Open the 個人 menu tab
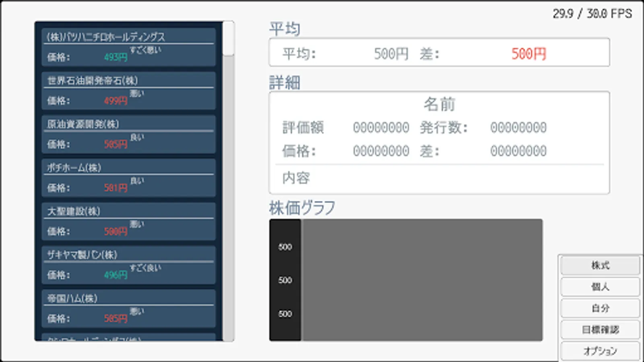 click(600, 287)
